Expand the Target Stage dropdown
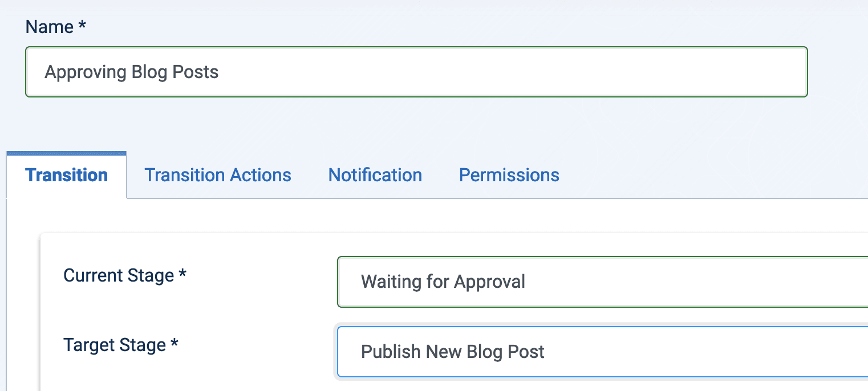This screenshot has height=391, width=868. (x=599, y=352)
